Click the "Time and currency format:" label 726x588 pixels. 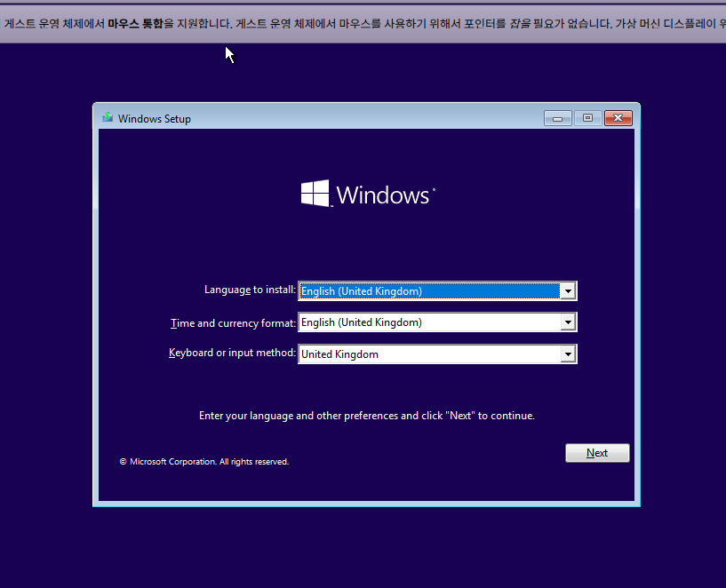click(x=233, y=323)
